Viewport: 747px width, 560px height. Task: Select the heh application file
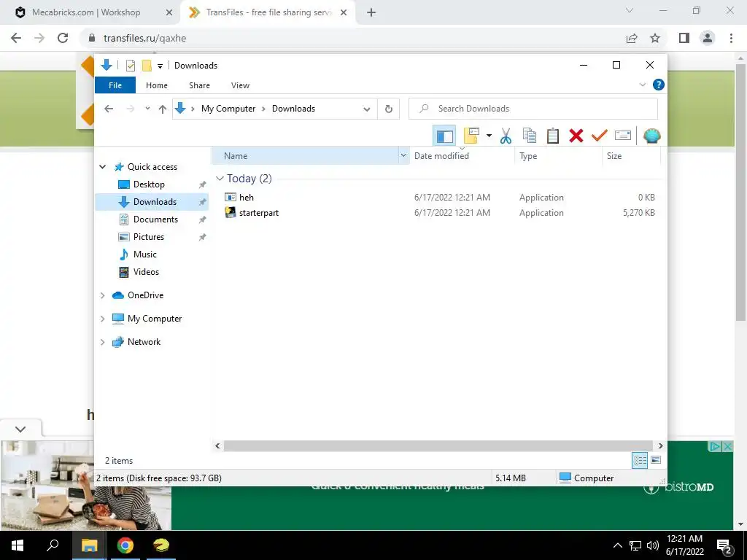tap(246, 197)
